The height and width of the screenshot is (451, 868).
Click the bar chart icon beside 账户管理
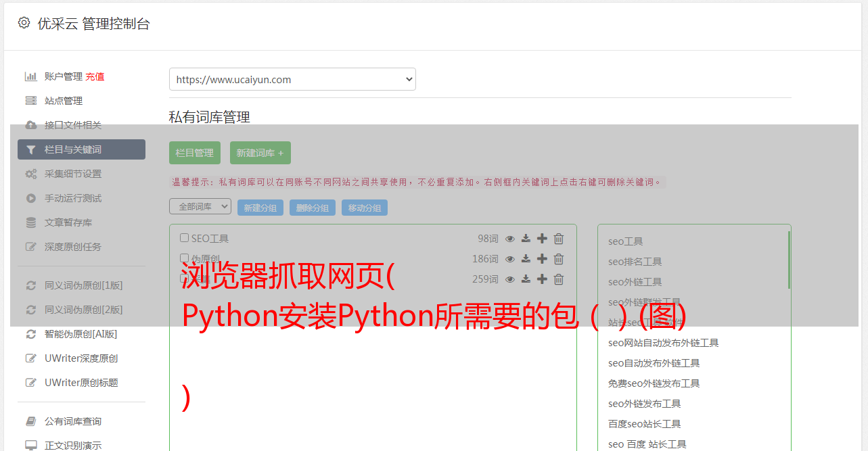(31, 76)
